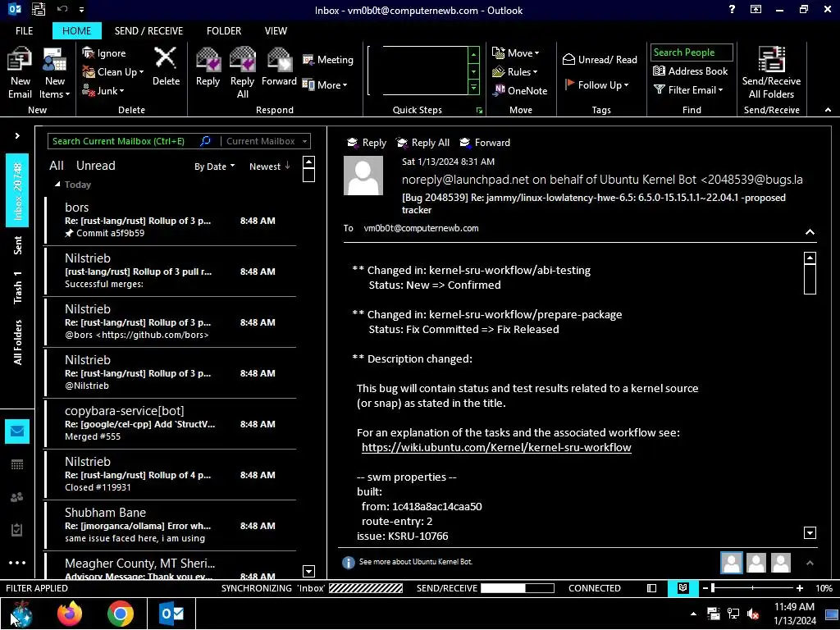Viewport: 840px width, 630px height.
Task: Click the volume muted tray icon
Action: [x=753, y=614]
